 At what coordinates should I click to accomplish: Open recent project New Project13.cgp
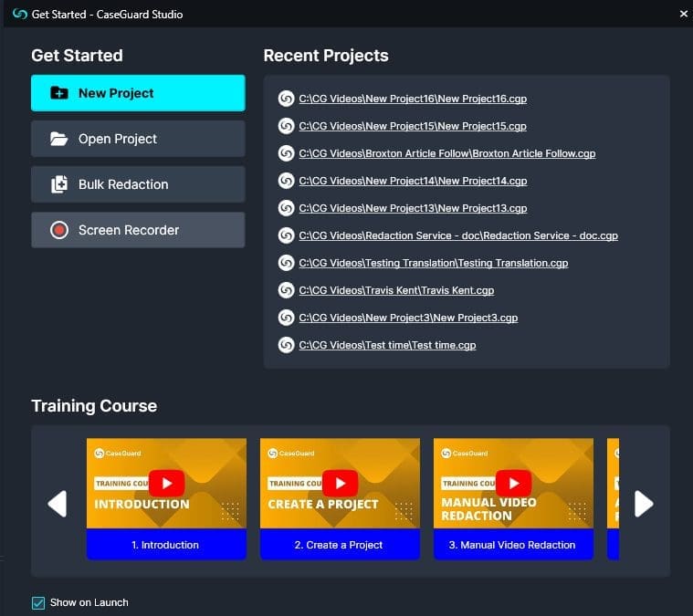(413, 208)
